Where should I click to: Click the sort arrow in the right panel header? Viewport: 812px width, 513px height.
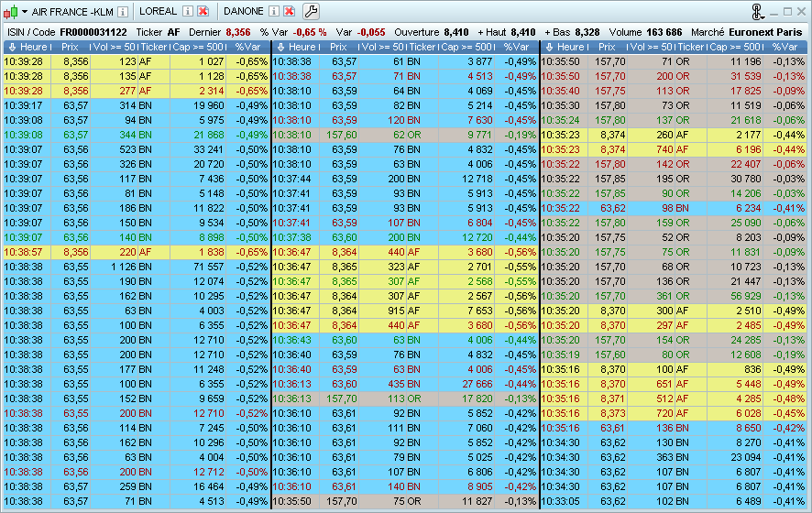550,47
